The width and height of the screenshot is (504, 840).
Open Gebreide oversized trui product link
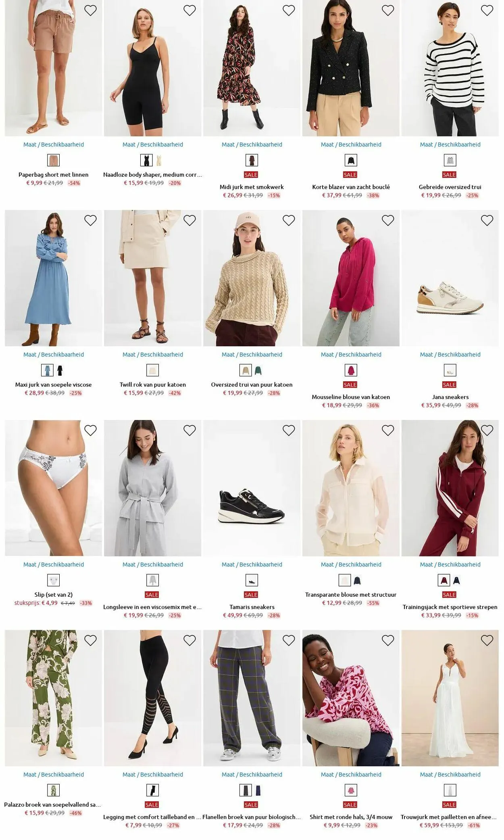450,187
